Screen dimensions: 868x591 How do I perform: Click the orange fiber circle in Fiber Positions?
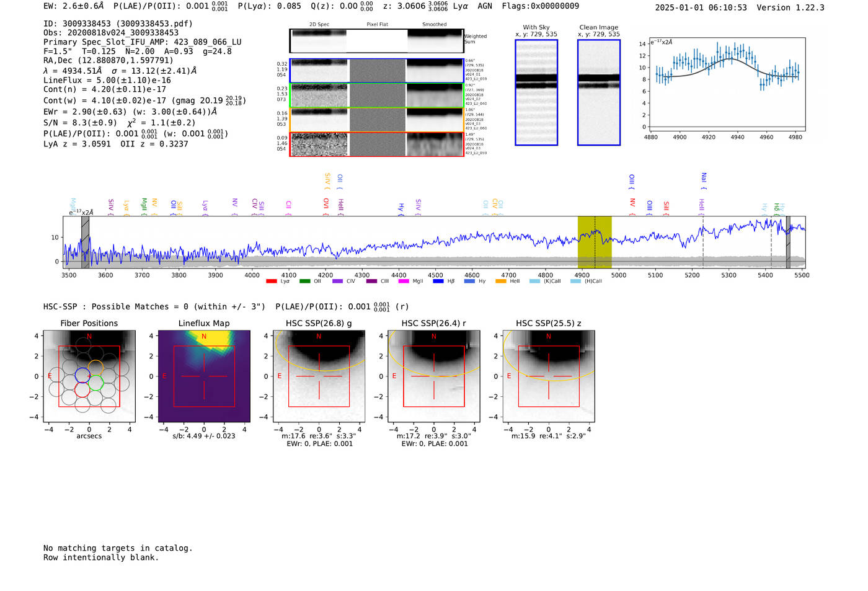tap(95, 368)
